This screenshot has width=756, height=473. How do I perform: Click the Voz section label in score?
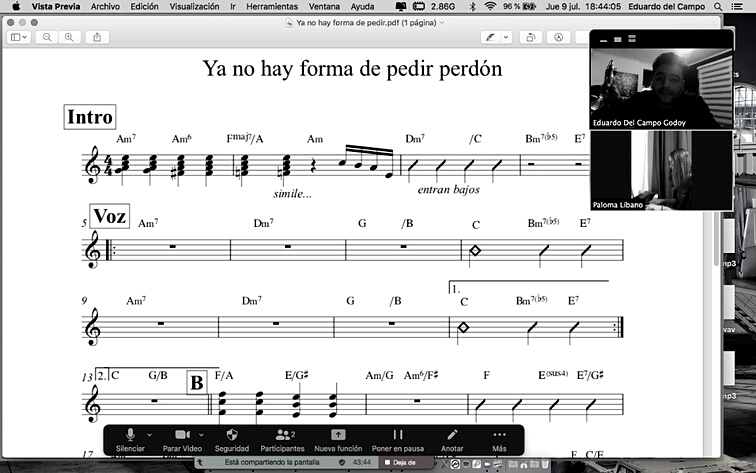(109, 216)
